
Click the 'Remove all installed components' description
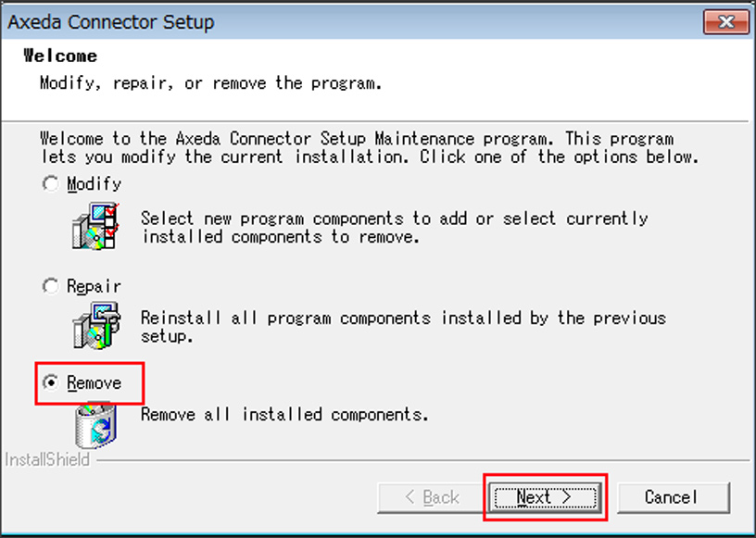[284, 415]
